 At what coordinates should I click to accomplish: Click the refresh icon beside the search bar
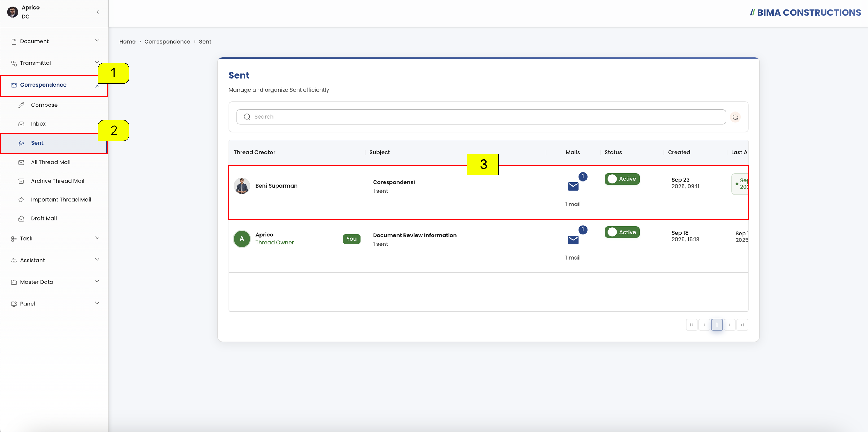[x=735, y=117]
